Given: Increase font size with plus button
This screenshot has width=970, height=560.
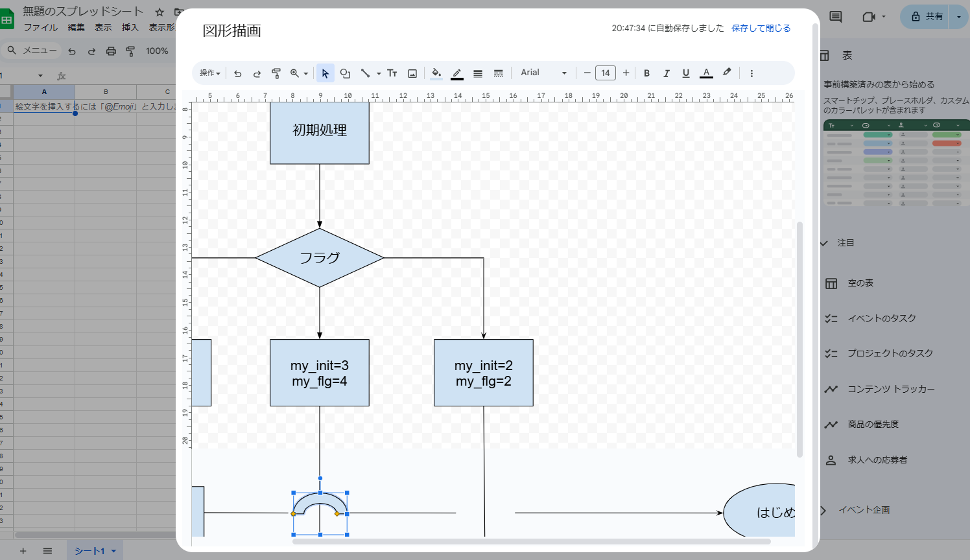Looking at the screenshot, I should [x=626, y=73].
